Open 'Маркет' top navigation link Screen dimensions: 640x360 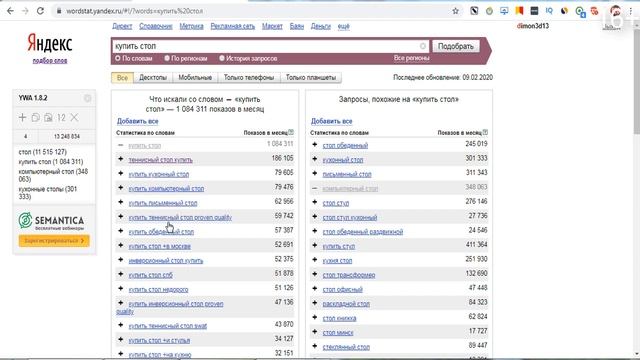(x=272, y=26)
